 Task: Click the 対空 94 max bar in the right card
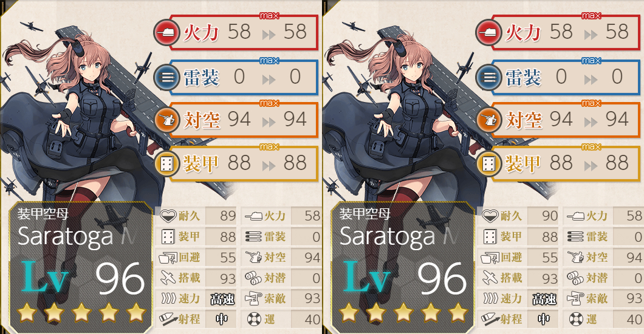tap(566, 120)
